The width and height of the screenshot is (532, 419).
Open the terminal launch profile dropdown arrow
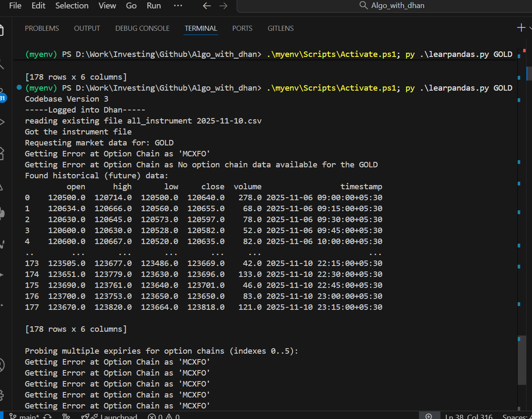point(530,28)
